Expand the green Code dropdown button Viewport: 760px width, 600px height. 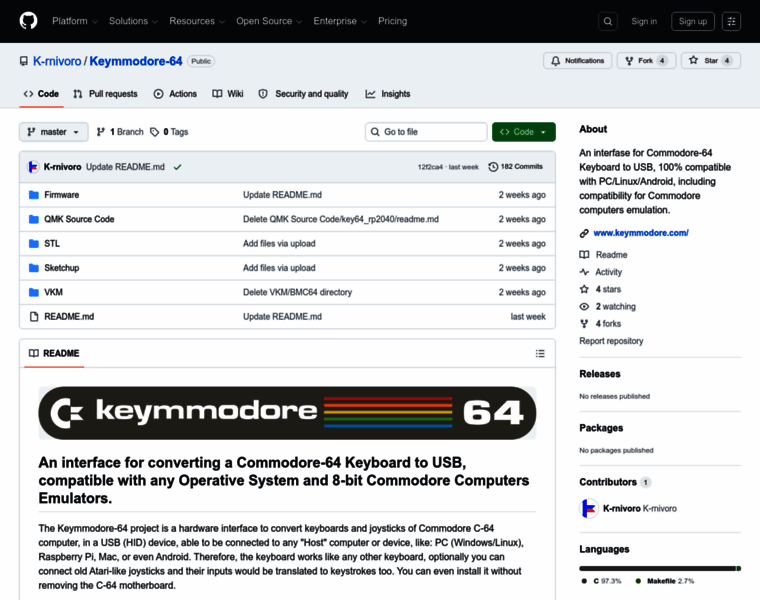click(523, 132)
